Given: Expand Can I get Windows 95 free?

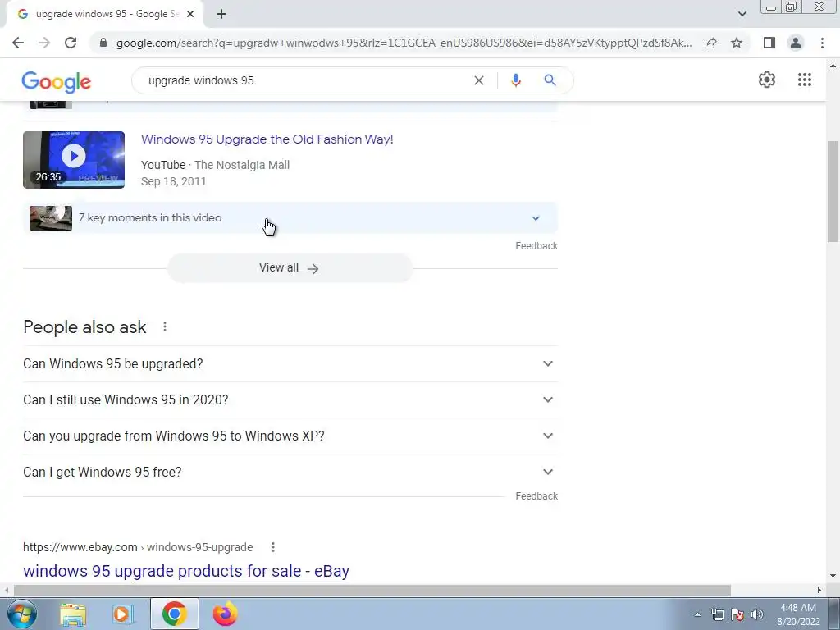Looking at the screenshot, I should click(x=290, y=472).
